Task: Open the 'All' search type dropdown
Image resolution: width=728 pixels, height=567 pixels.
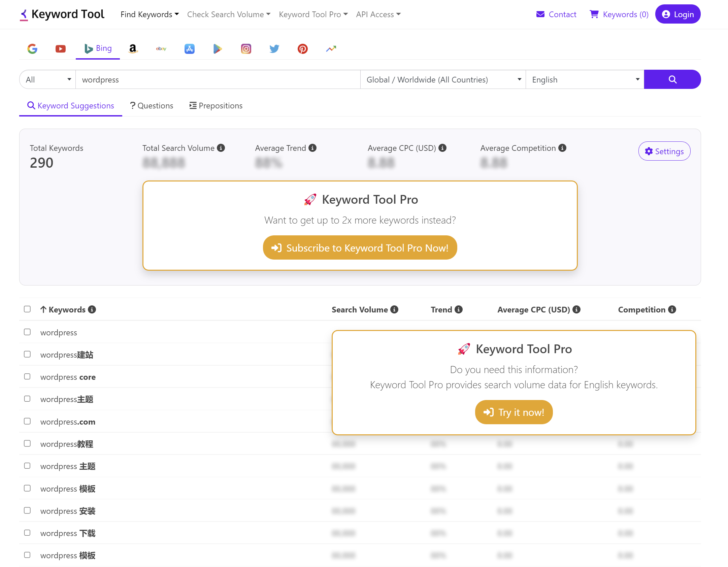Action: [48, 79]
